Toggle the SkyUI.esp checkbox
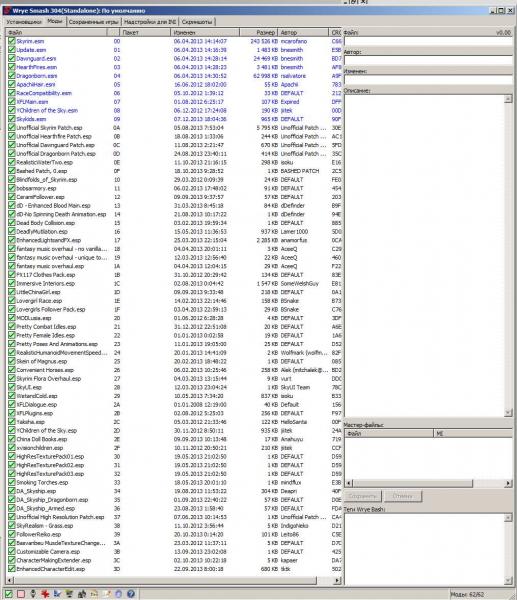The height and width of the screenshot is (600, 517). coord(12,387)
